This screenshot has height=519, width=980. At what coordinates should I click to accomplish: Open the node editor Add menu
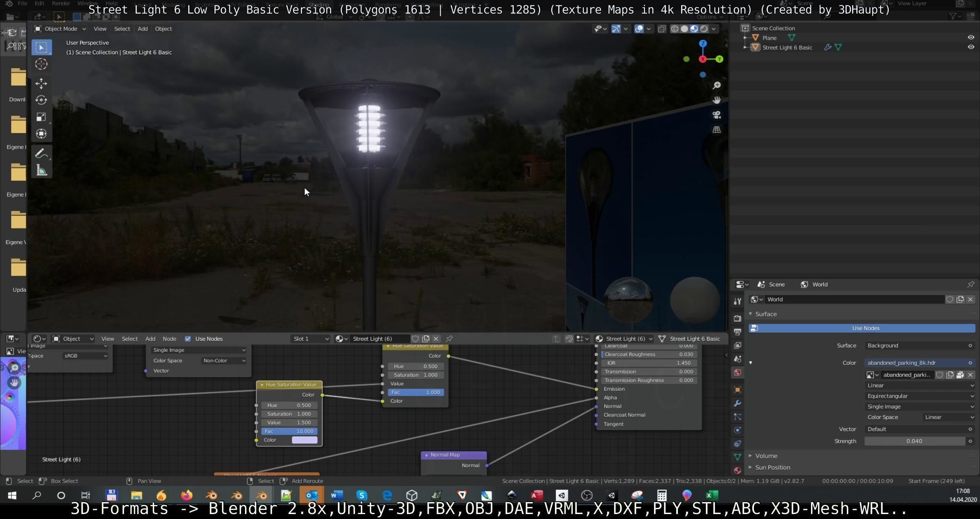point(150,339)
